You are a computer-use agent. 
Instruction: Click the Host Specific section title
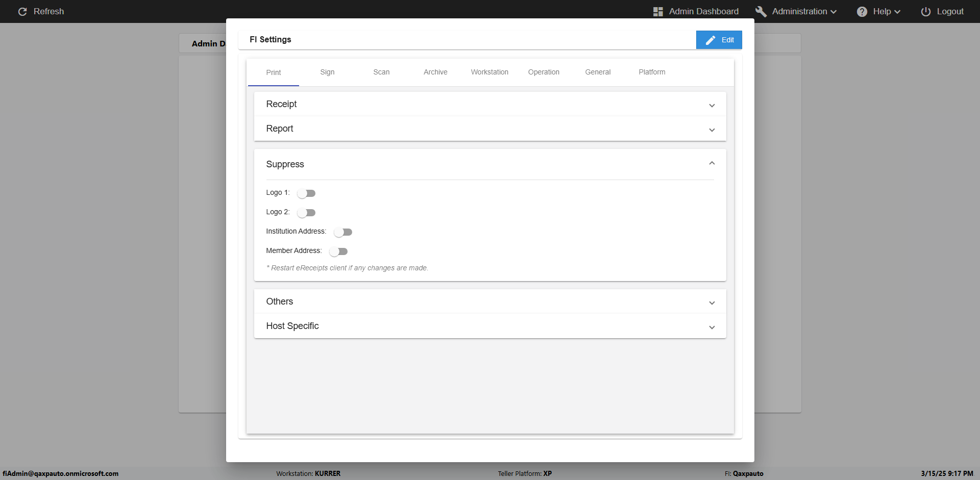[x=292, y=326]
